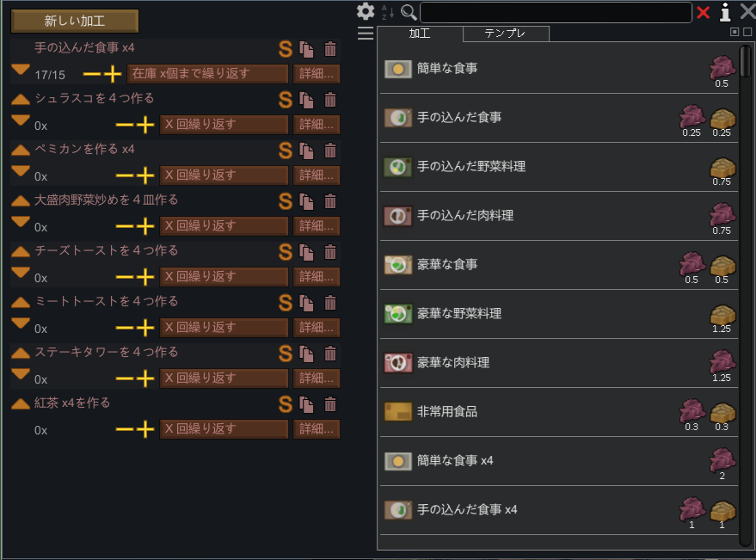Select 豪華な肉料理 recipe
The image size is (756, 560).
click(x=559, y=363)
